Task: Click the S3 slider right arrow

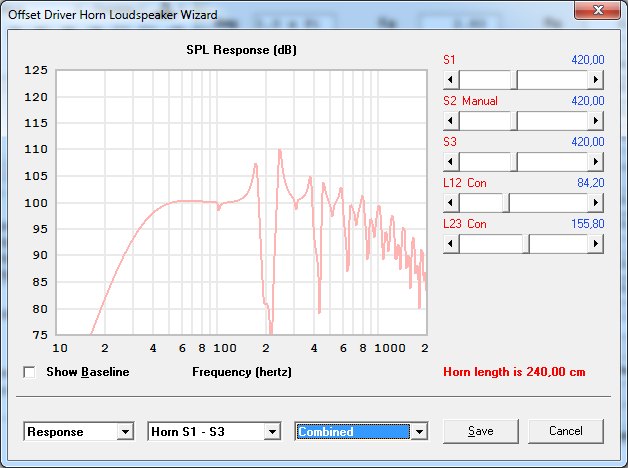Action: tap(596, 162)
